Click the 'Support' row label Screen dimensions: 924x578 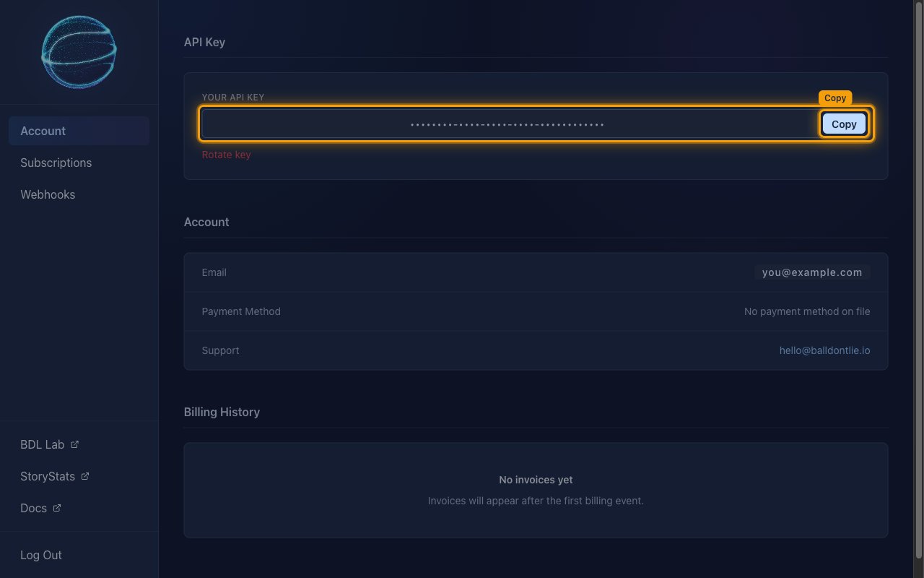tap(220, 350)
